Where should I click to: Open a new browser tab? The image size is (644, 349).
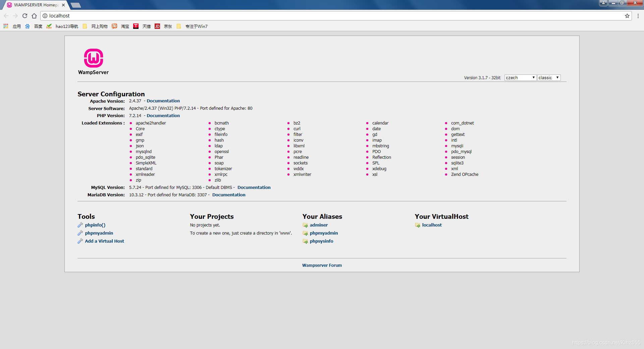[76, 5]
